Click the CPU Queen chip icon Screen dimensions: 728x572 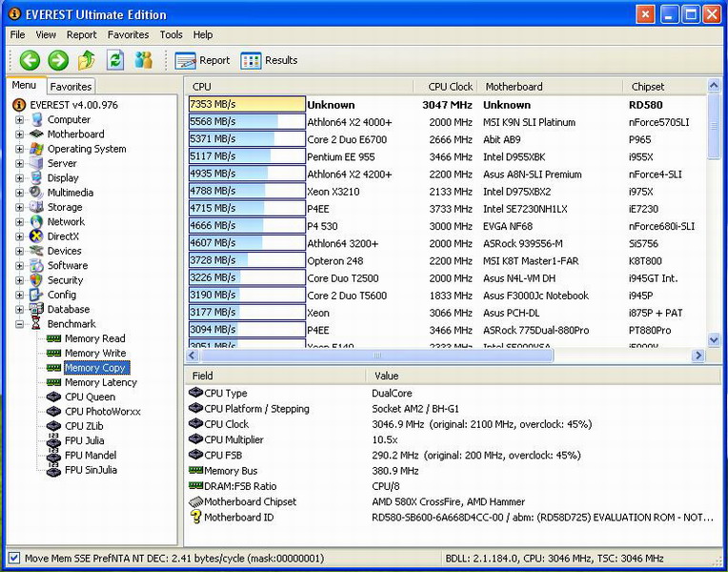pos(54,398)
